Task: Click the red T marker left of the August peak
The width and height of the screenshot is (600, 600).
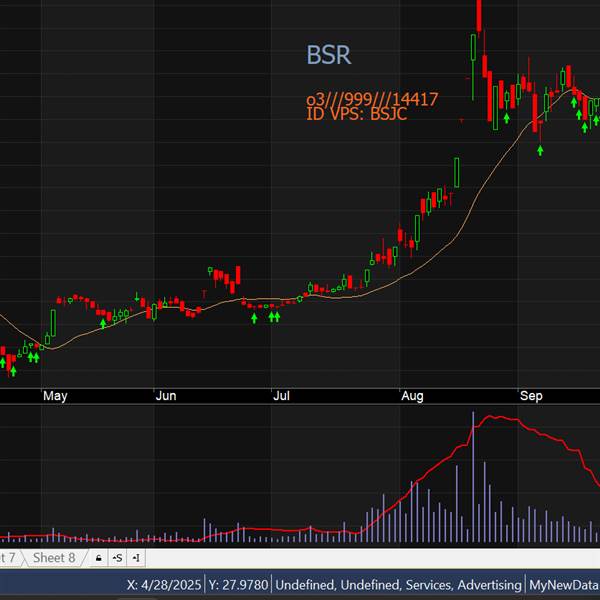Action: 461,120
